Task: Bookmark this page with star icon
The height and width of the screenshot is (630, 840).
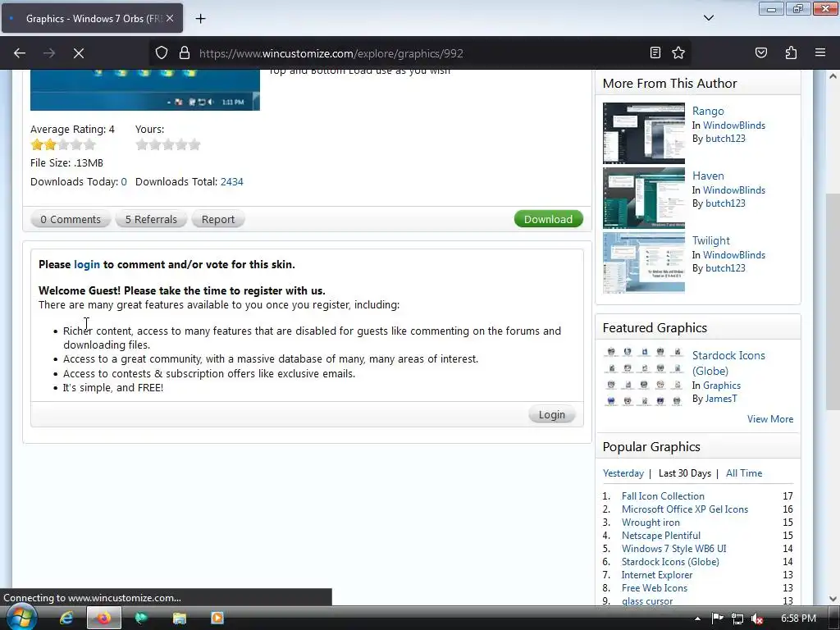Action: 678,53
